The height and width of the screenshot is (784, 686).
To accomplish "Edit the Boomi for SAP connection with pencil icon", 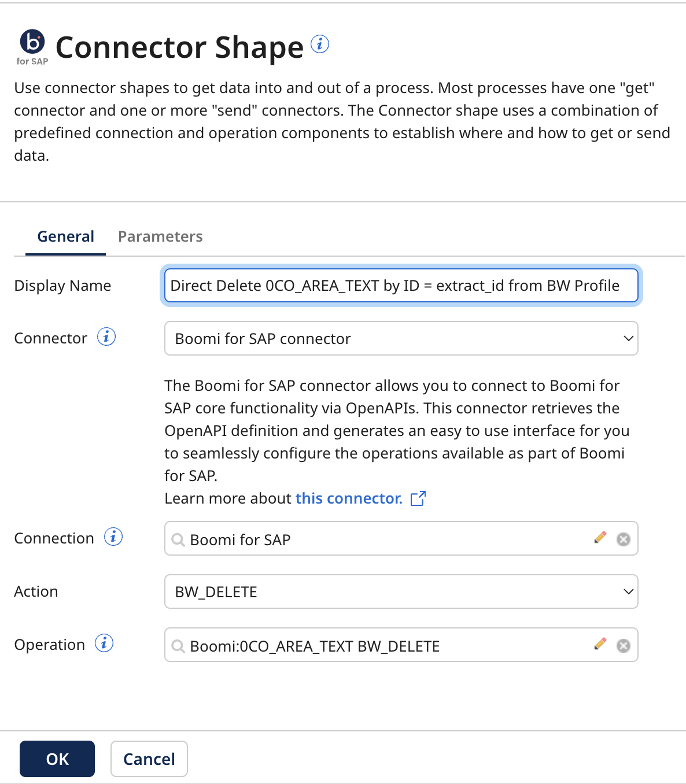I will [x=600, y=538].
